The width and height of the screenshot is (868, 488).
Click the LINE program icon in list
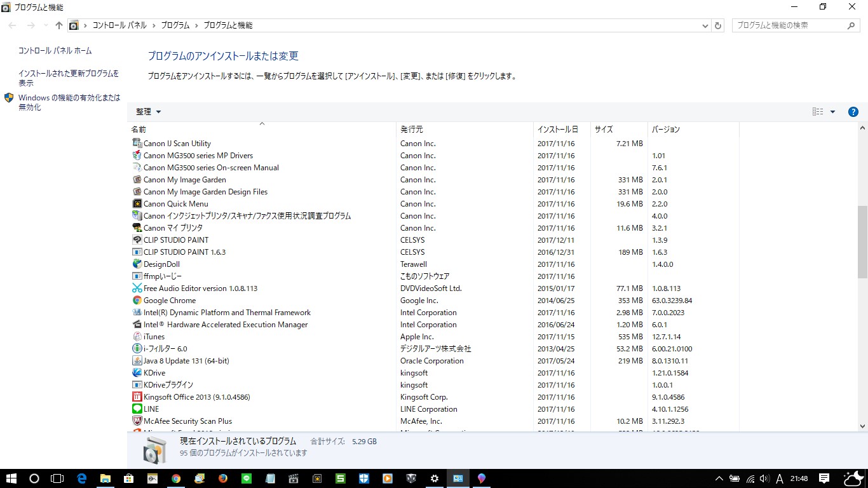coord(137,409)
